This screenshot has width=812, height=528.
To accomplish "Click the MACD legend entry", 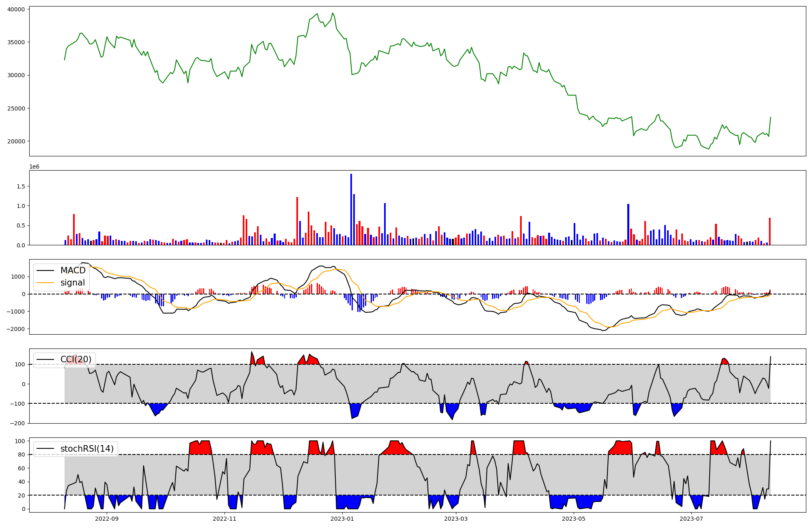I will [x=73, y=270].
